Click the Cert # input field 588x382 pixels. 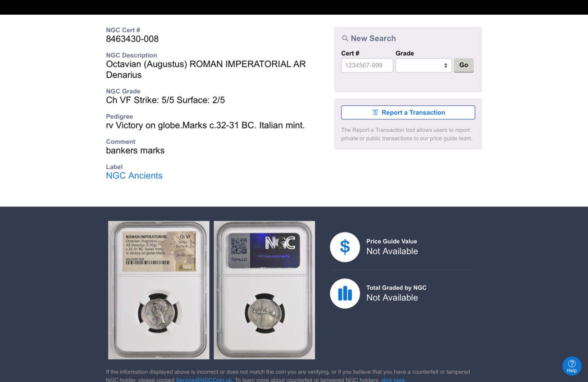tap(367, 65)
